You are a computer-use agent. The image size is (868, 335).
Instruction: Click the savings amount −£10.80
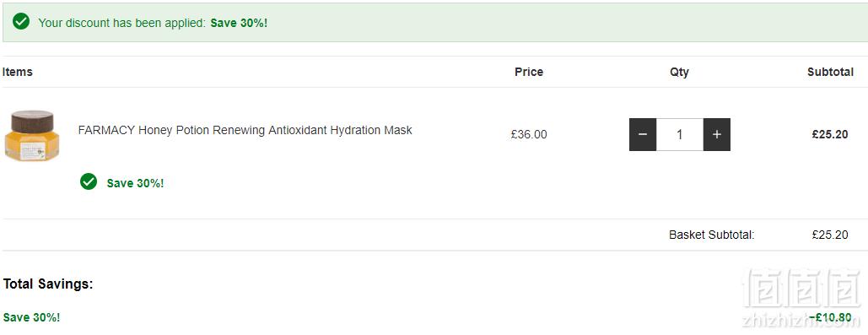[x=830, y=318]
